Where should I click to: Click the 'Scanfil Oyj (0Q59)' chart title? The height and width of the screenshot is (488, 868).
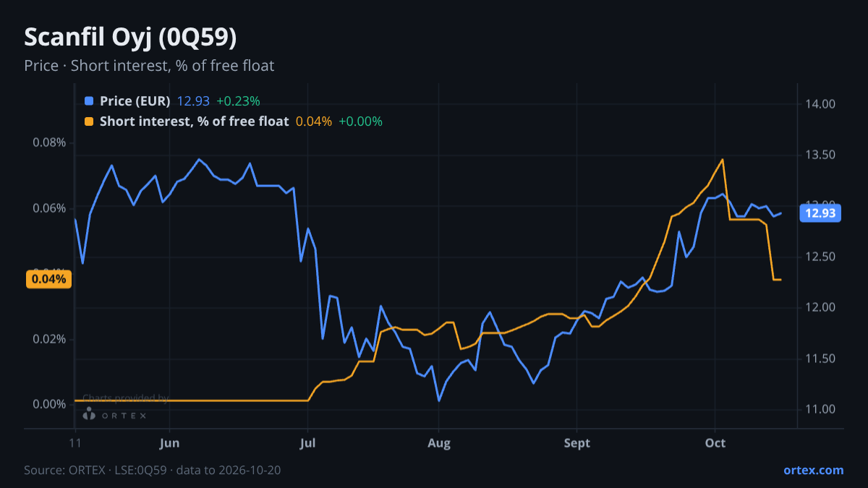click(x=130, y=37)
